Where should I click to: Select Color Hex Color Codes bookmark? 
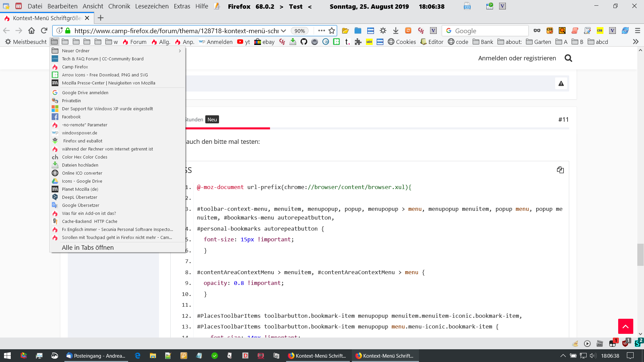tap(85, 157)
